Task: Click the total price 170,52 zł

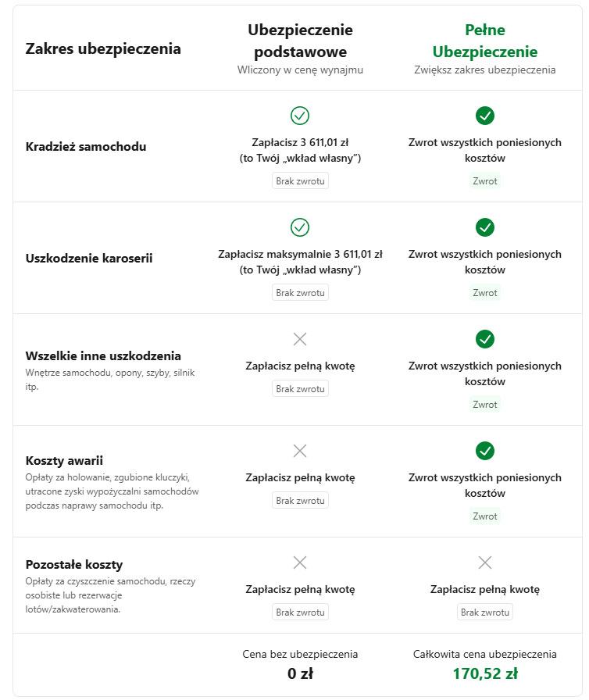Action: [485, 673]
